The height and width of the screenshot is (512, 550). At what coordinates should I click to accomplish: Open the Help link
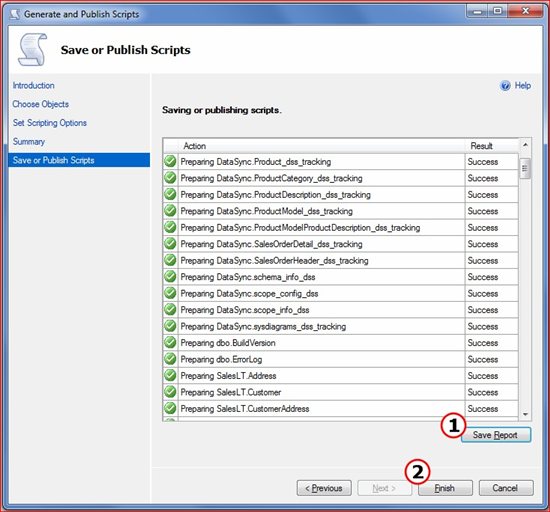pyautogui.click(x=522, y=86)
